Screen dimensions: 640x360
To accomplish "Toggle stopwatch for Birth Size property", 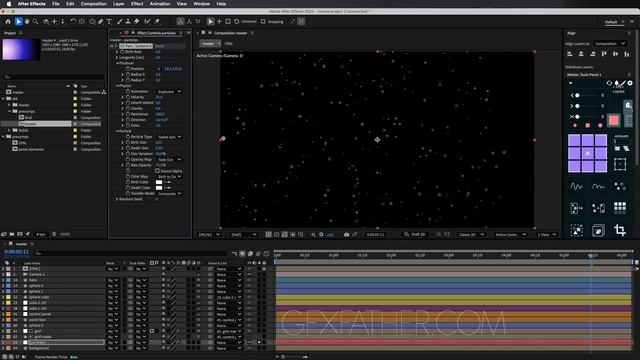I will pyautogui.click(x=128, y=142).
